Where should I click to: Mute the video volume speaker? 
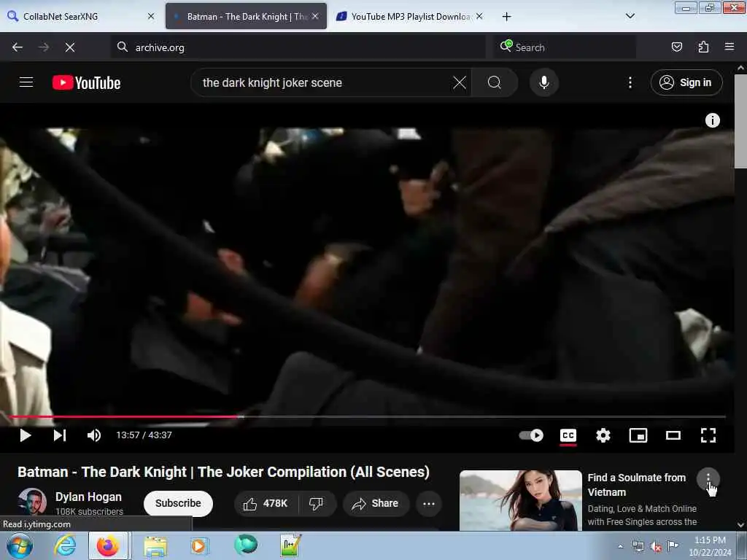pos(94,435)
